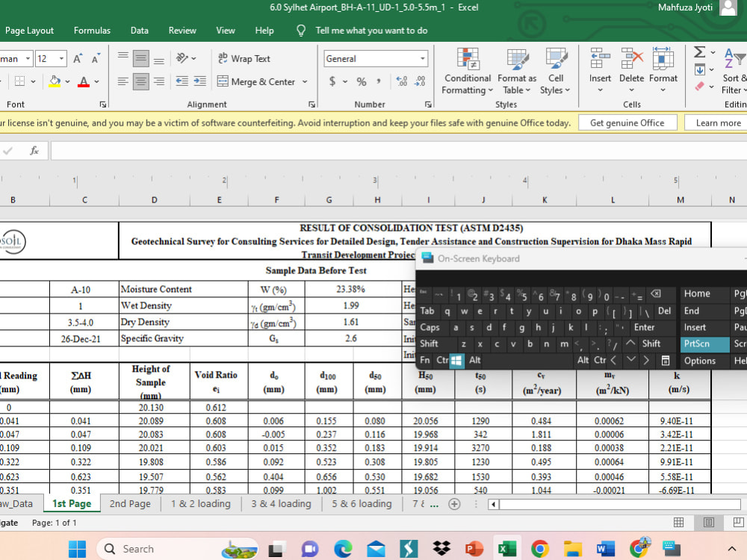Open the General number format dropdown
Screen dimensions: 747x560
pyautogui.click(x=422, y=58)
